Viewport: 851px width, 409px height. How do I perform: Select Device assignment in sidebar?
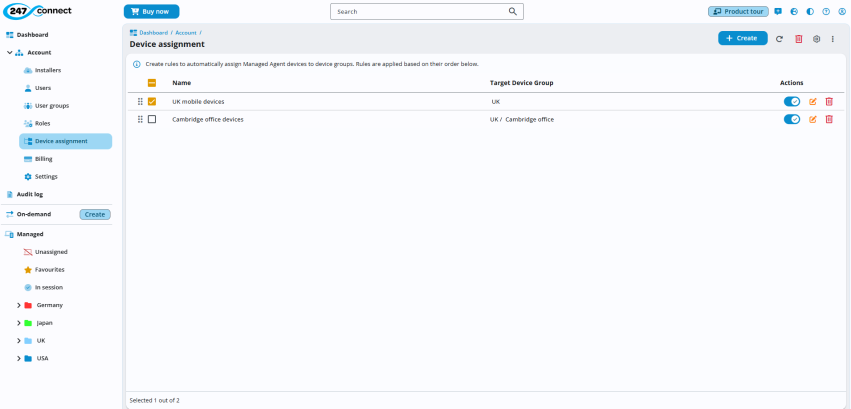[66, 141]
